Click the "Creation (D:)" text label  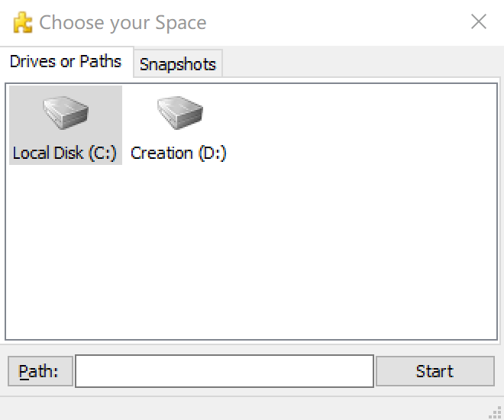[179, 153]
